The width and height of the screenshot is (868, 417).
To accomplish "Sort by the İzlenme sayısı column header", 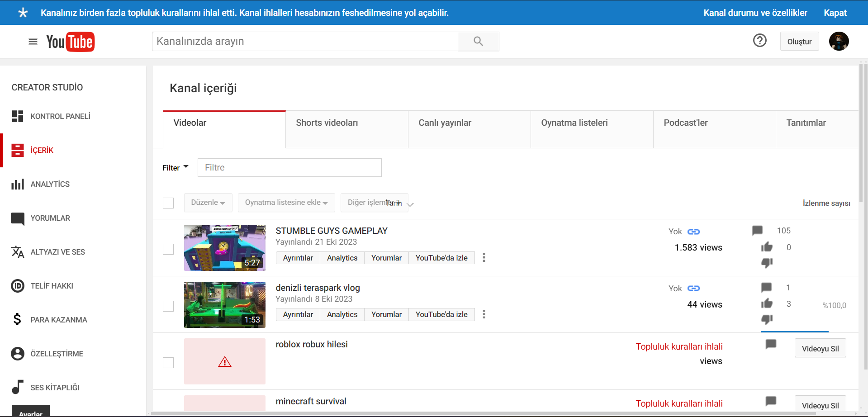I will click(x=826, y=203).
